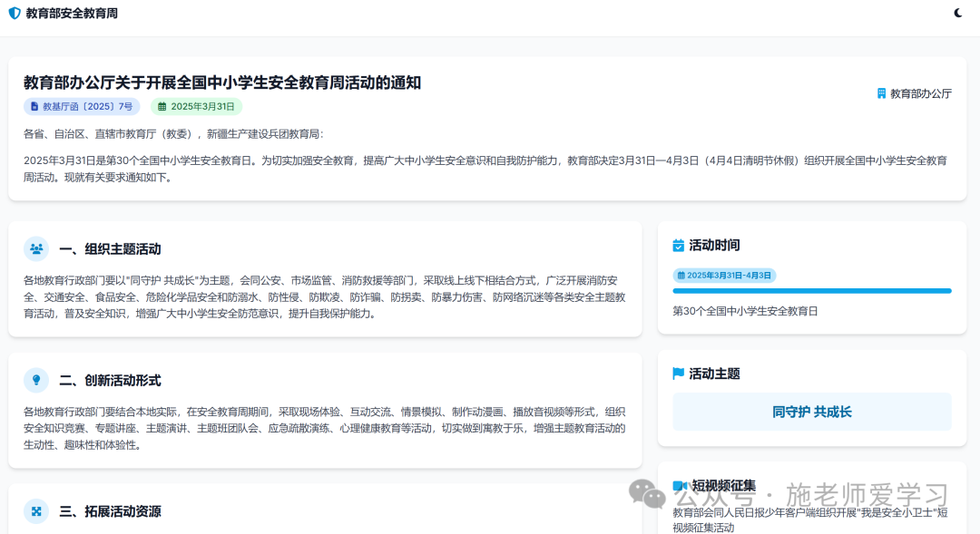Open the 教育部安全教育周 site title
This screenshot has width=980, height=534.
[72, 13]
